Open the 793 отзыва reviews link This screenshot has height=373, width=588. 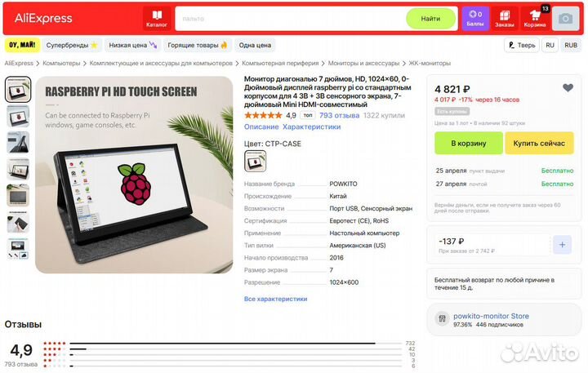pyautogui.click(x=339, y=115)
